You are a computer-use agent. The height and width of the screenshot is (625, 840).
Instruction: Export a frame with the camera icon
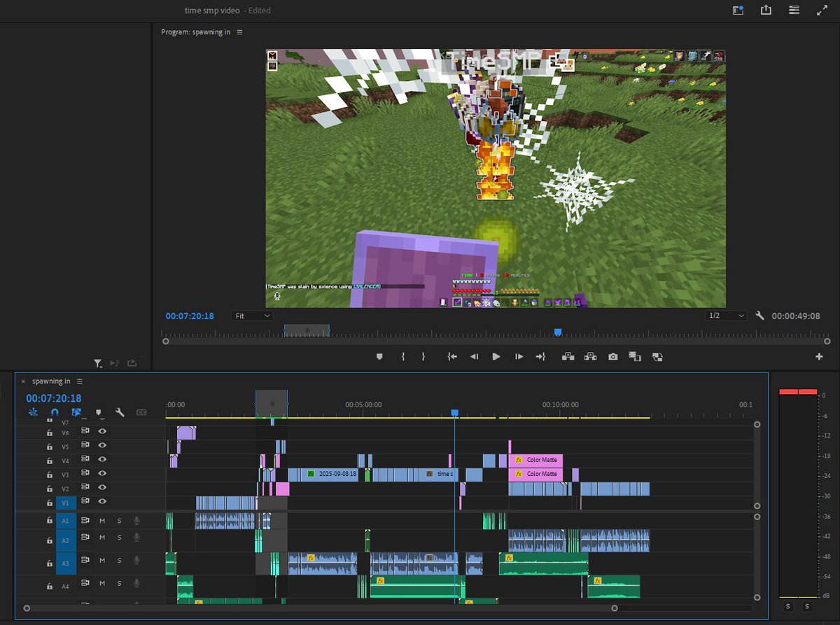click(x=613, y=356)
